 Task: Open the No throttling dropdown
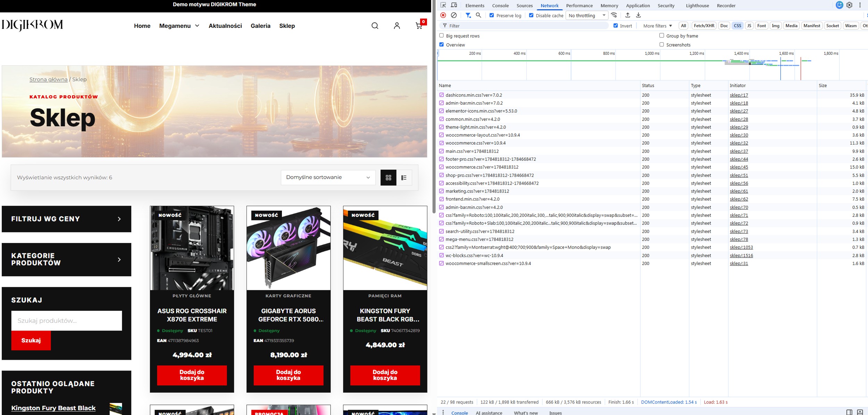click(x=587, y=15)
